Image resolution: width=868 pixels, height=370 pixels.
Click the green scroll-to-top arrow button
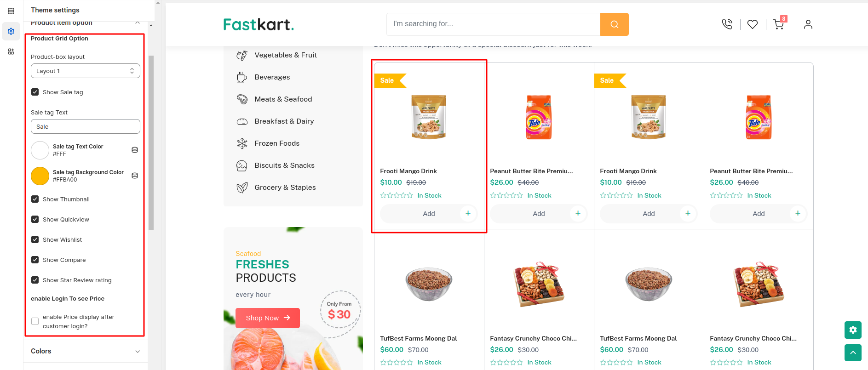click(853, 353)
